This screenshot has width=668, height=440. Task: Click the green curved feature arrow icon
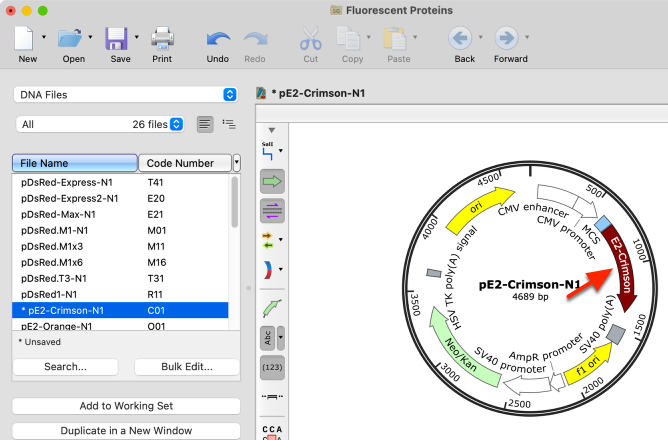pos(272,308)
